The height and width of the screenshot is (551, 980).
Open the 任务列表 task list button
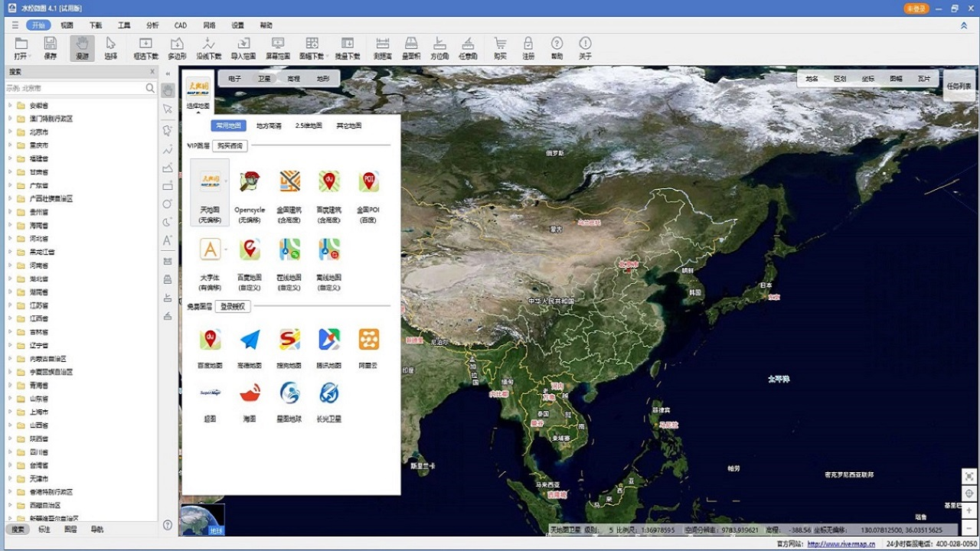pyautogui.click(x=960, y=86)
